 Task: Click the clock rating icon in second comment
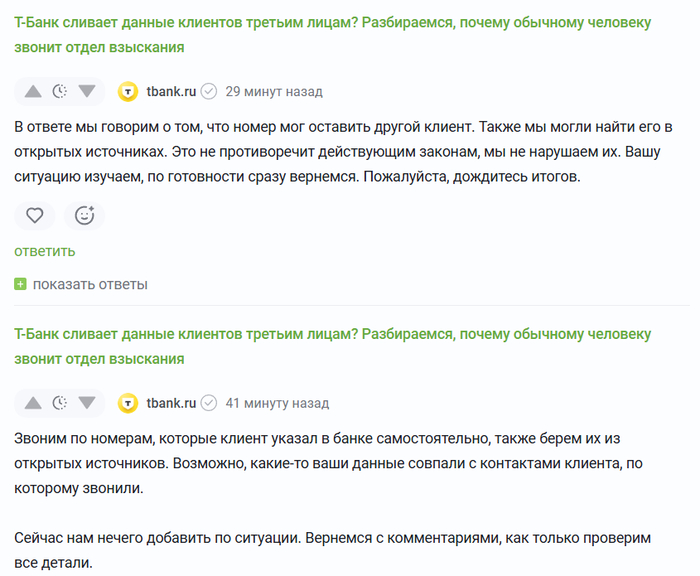[x=60, y=403]
